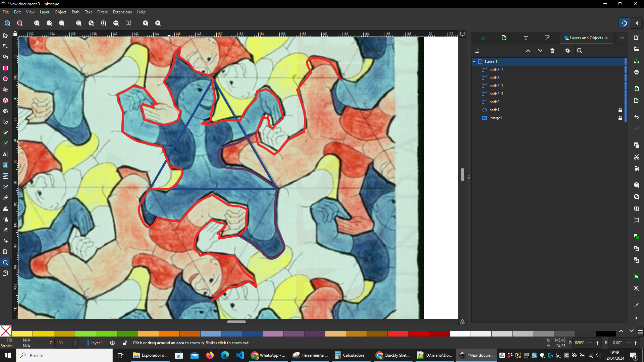Select path2-3 in layers list
Viewport: 644px width, 362px height.
pyautogui.click(x=548, y=94)
